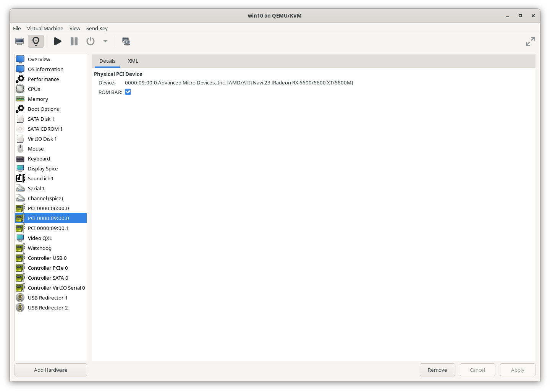Close the win10 window
This screenshot has width=550, height=392.
[533, 16]
